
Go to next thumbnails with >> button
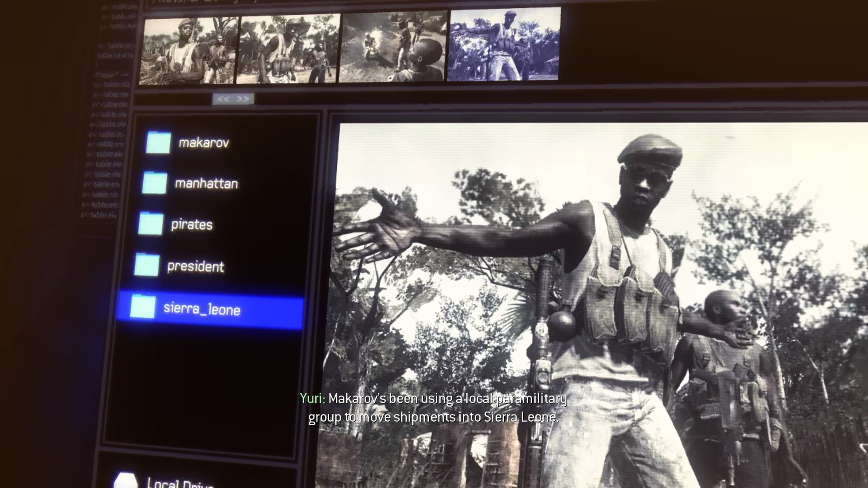[x=244, y=99]
